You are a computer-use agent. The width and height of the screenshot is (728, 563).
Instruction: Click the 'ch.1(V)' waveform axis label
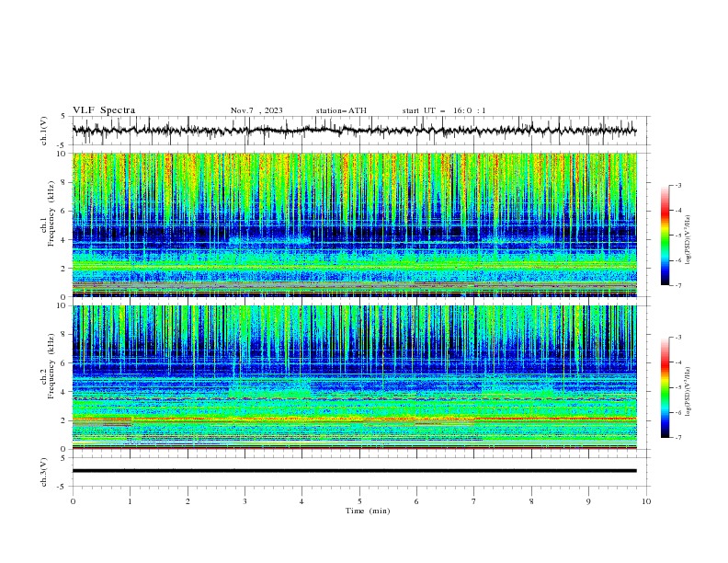click(44, 131)
